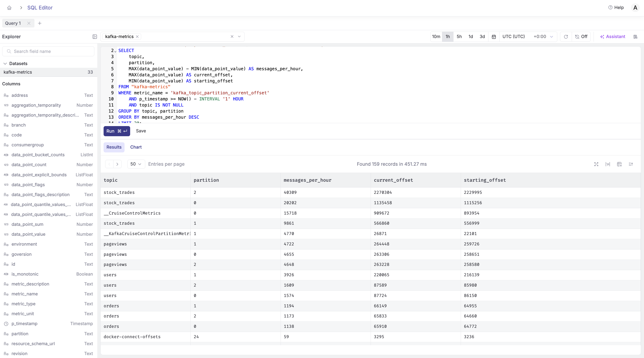Open the UTC timezone dropdown

(528, 37)
